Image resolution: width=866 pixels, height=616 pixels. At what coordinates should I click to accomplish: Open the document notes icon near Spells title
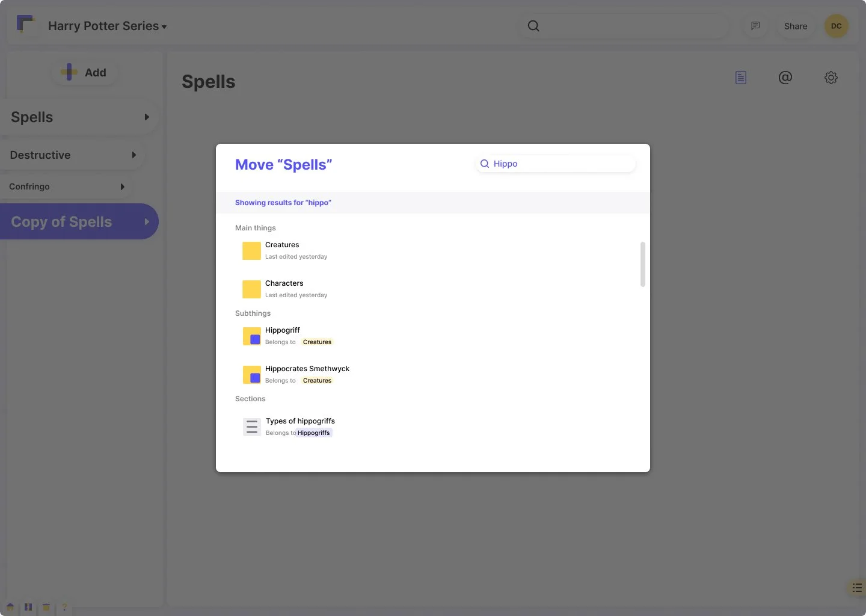tap(741, 78)
